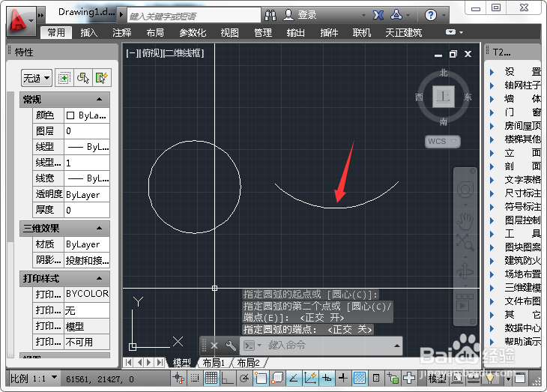
Task: Toggle Polar Tracking in status bar
Action: (244, 378)
